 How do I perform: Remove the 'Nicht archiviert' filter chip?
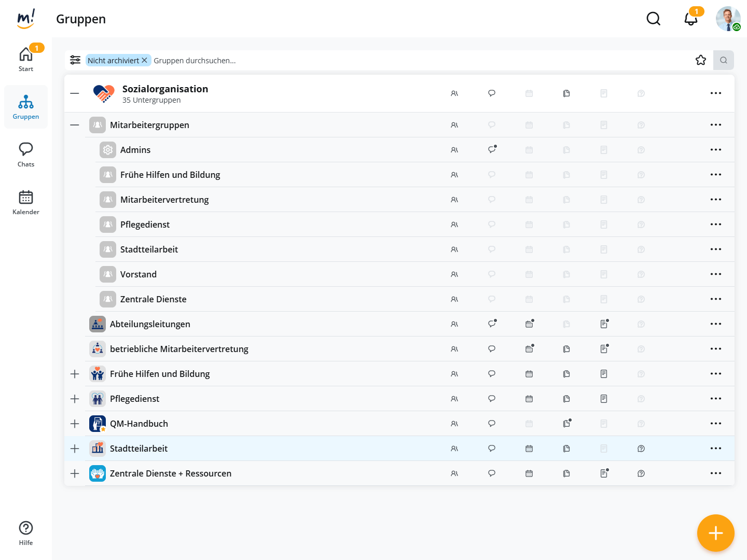tap(145, 60)
